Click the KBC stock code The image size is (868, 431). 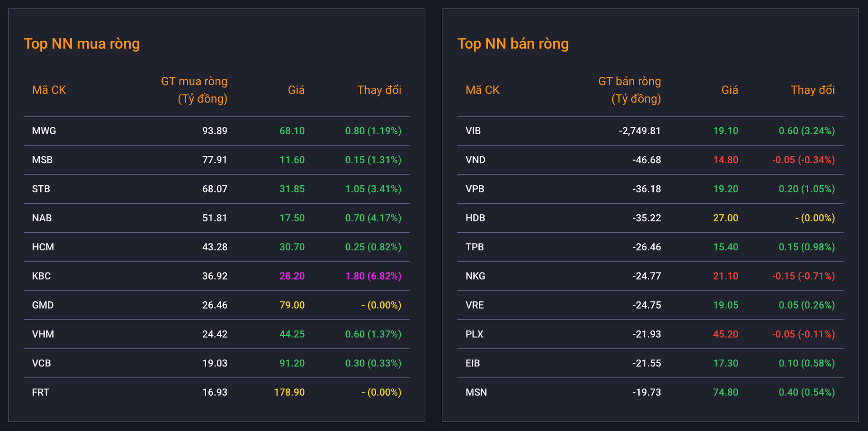[41, 276]
